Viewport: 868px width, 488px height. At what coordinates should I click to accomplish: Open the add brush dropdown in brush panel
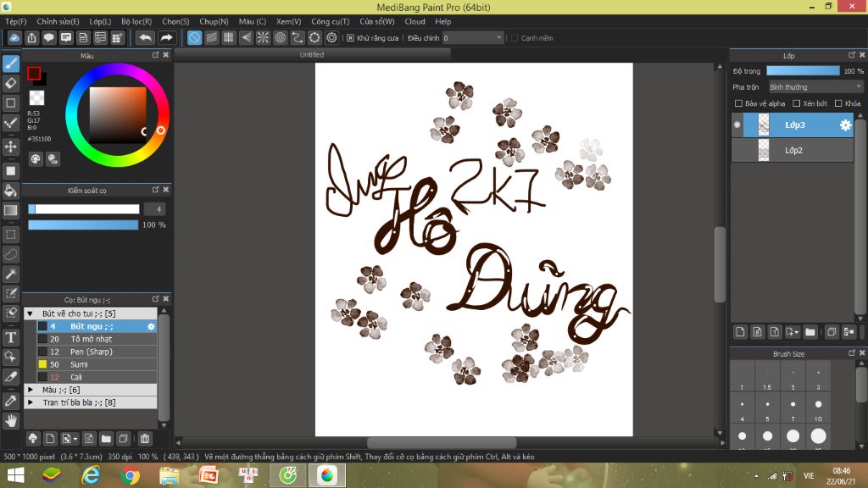pos(70,439)
